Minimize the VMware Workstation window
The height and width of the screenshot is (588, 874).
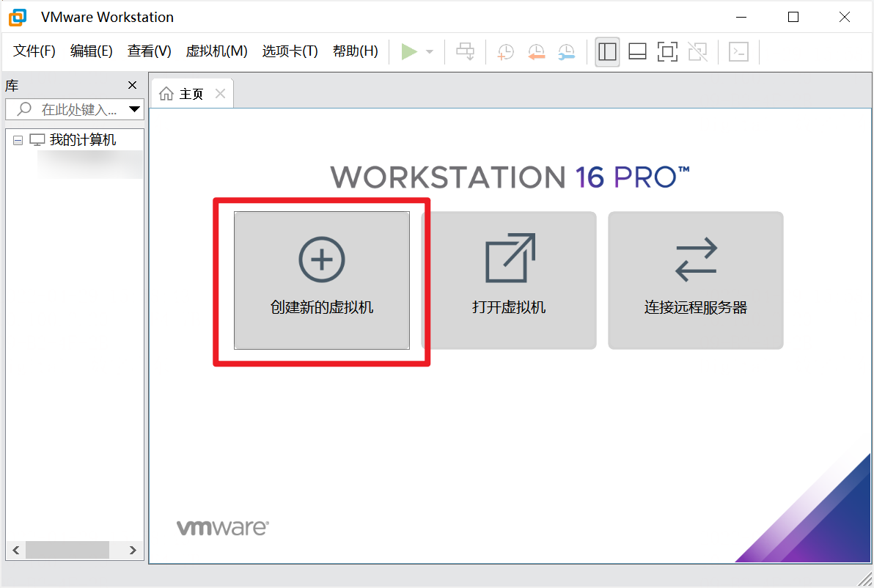coord(741,18)
